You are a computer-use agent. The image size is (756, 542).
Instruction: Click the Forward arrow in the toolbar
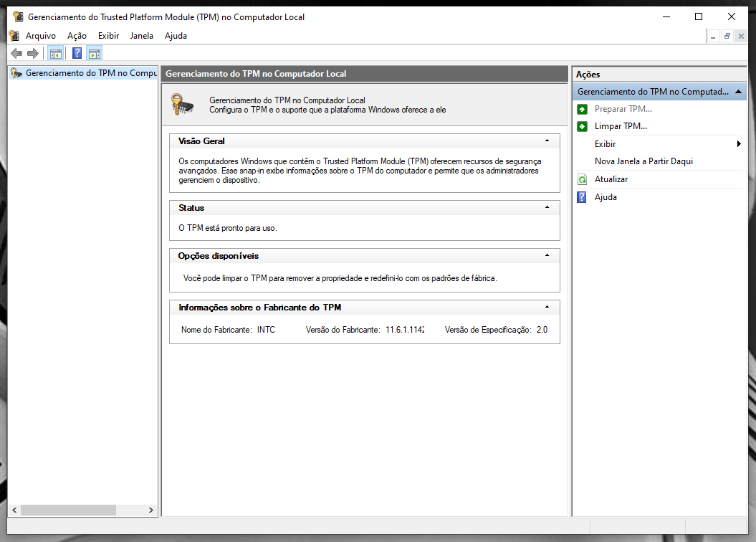[x=32, y=53]
